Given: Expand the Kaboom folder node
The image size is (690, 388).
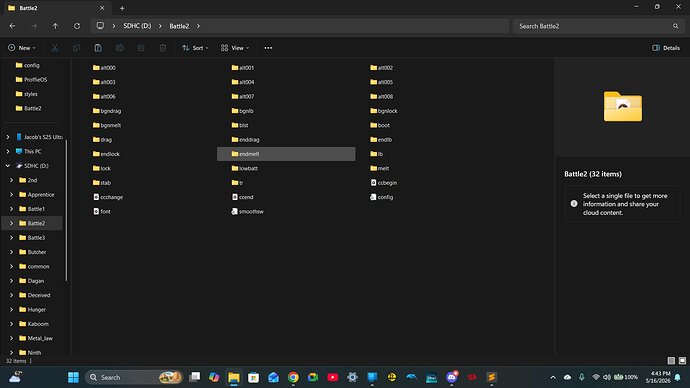Looking at the screenshot, I should [11, 324].
